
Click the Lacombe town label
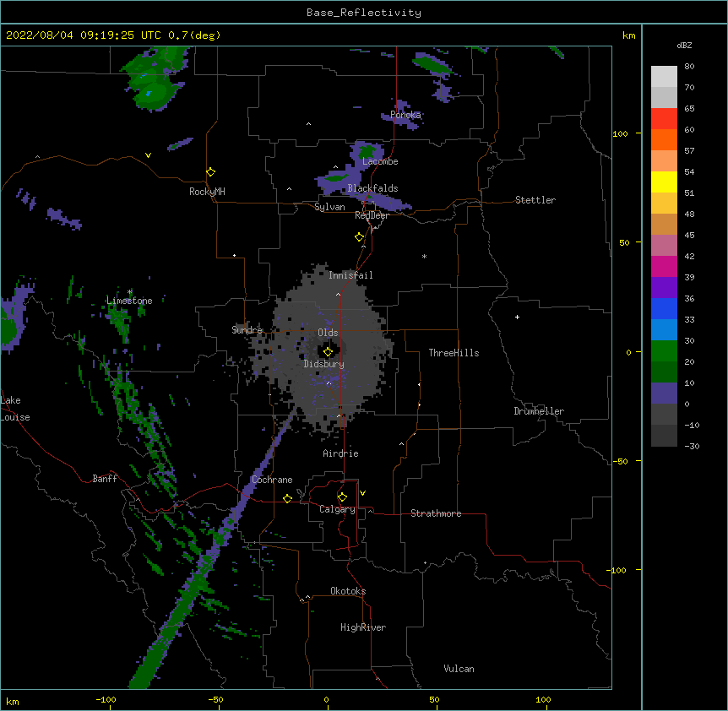pos(380,161)
